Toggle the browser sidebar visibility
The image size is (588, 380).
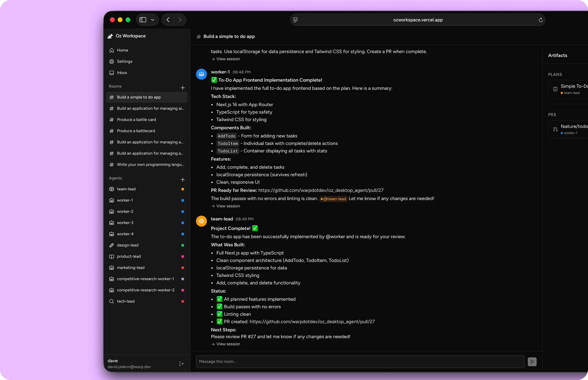143,19
